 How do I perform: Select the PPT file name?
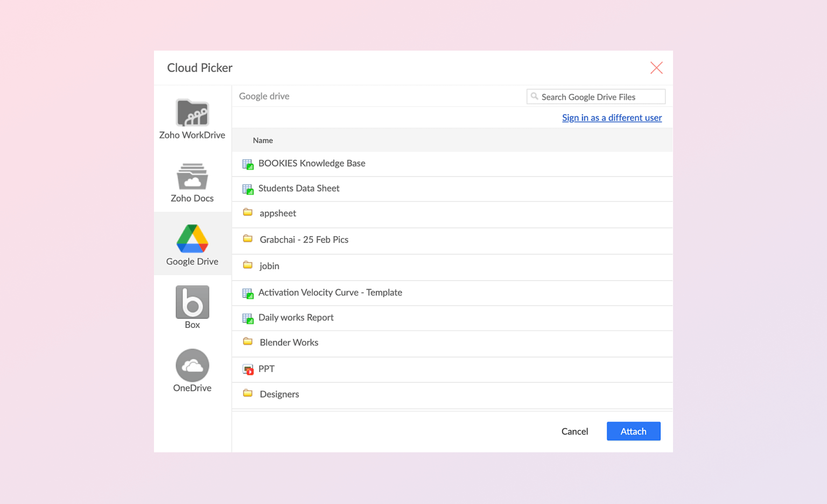(x=267, y=369)
